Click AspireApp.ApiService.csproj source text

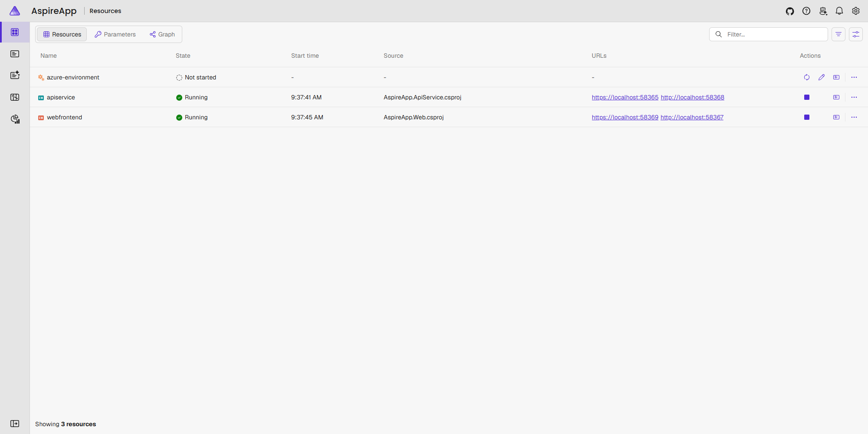pyautogui.click(x=422, y=97)
